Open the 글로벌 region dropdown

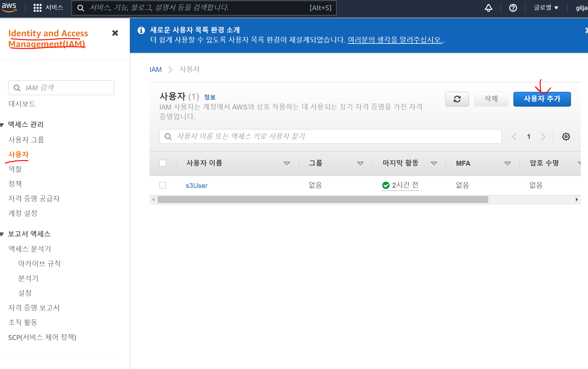point(546,8)
